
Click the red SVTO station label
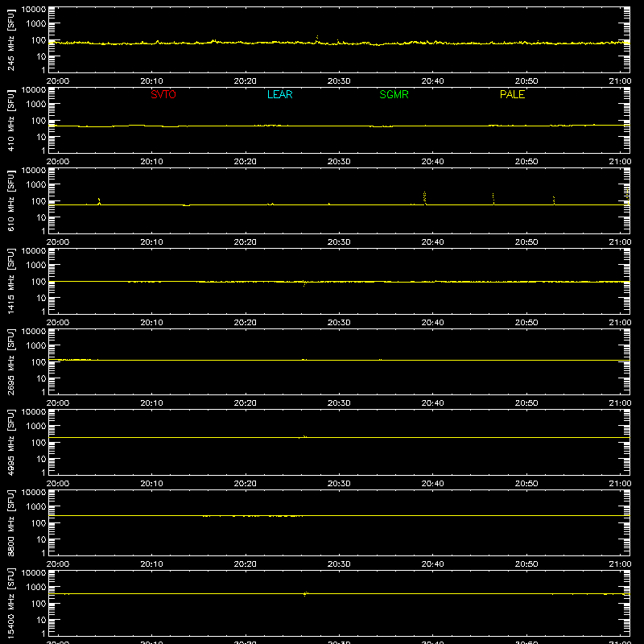(x=163, y=94)
